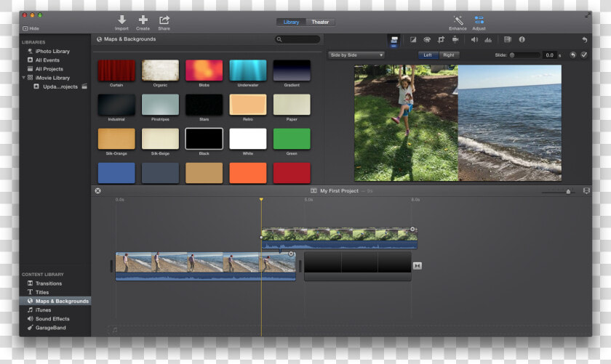
Task: Open the color correction palette tool
Action: (x=427, y=40)
